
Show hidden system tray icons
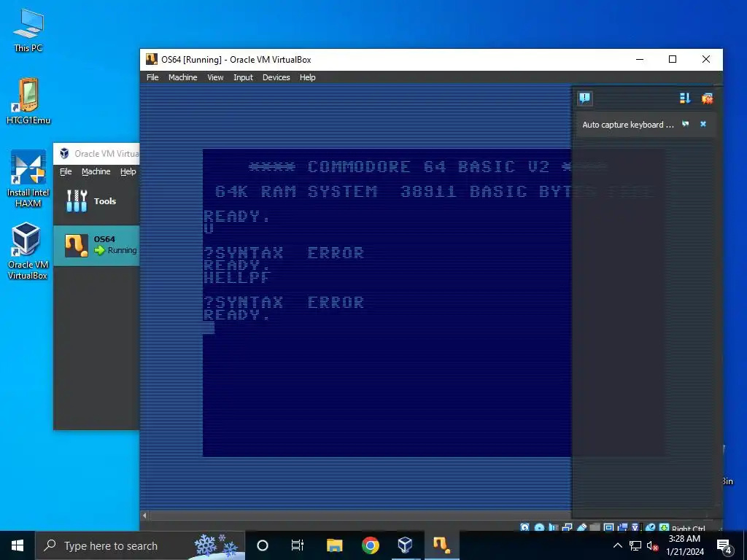tap(617, 545)
